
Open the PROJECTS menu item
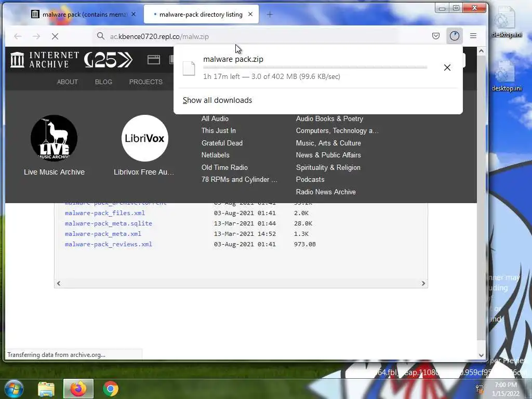(146, 82)
